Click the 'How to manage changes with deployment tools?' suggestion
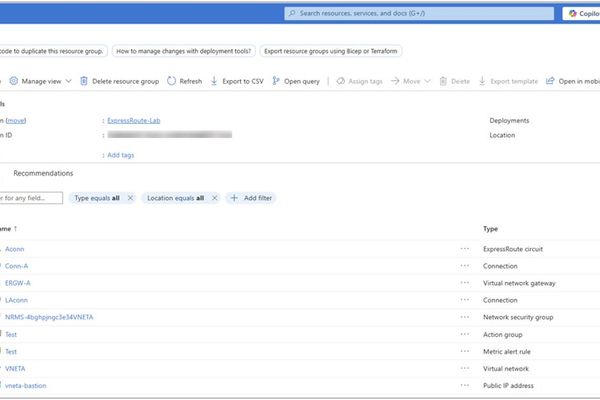Image resolution: width=600 pixels, height=400 pixels. pos(184,51)
